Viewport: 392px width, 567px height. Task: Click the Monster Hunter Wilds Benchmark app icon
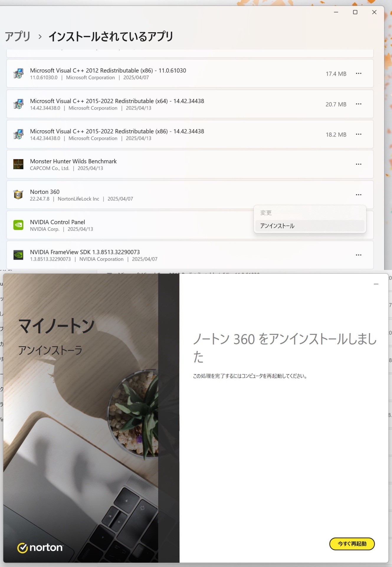pyautogui.click(x=18, y=164)
